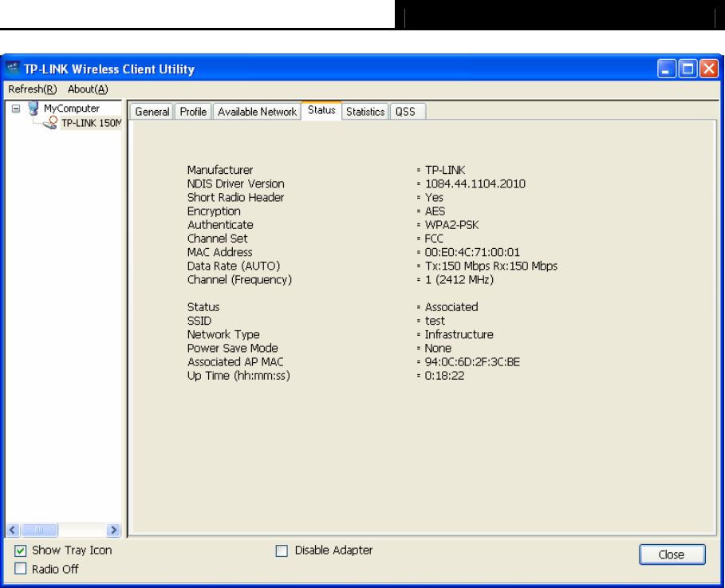Click the Channel (Frequency) label
The height and width of the screenshot is (588, 725).
pos(239,279)
